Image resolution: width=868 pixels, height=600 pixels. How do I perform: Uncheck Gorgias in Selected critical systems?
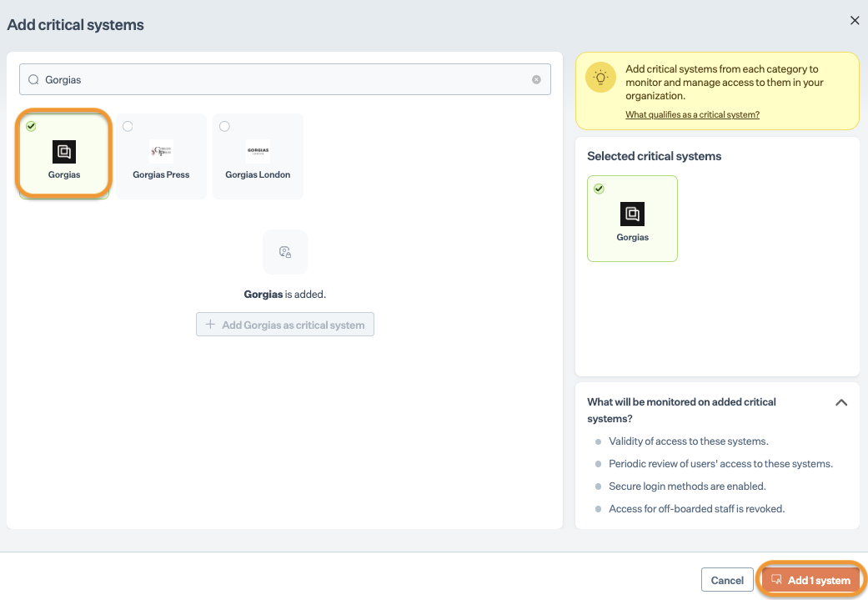pos(599,189)
